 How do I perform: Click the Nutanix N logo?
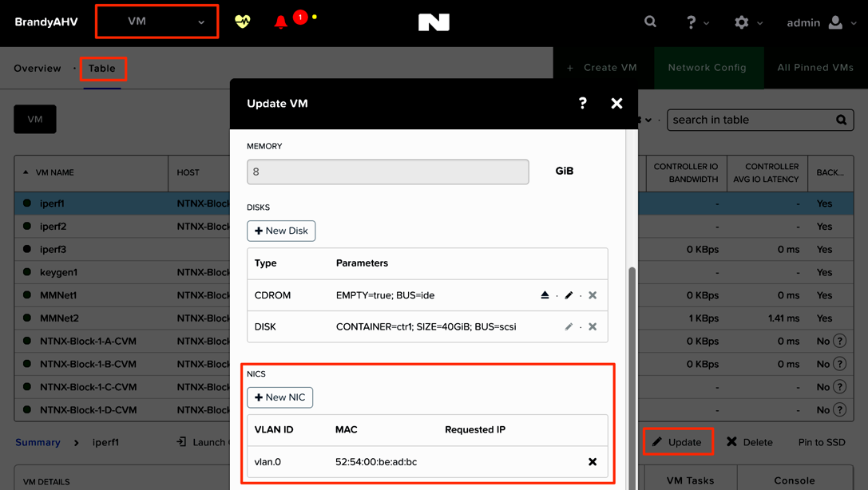click(x=434, y=22)
